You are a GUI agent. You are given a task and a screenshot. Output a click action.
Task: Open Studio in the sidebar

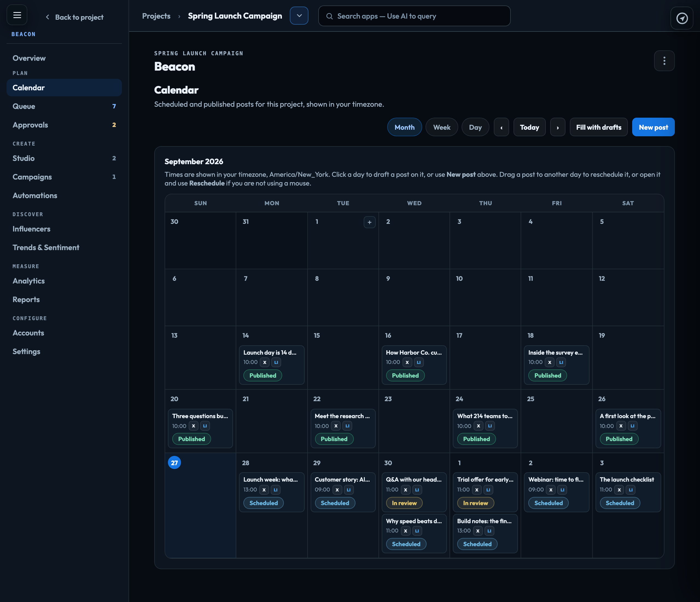pyautogui.click(x=64, y=158)
